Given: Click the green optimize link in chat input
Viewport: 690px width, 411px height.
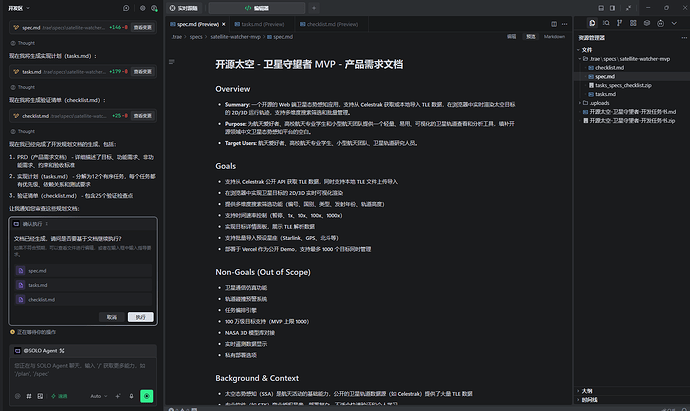Looking at the screenshot, I should click(x=59, y=396).
